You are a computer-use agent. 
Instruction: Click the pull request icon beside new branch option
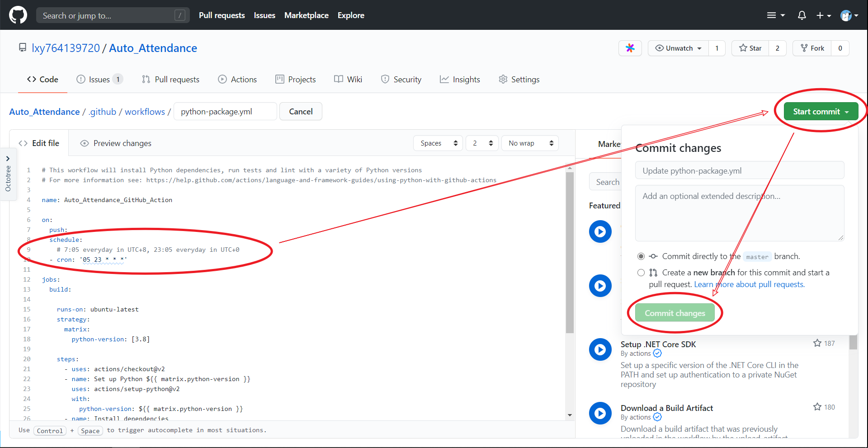653,273
